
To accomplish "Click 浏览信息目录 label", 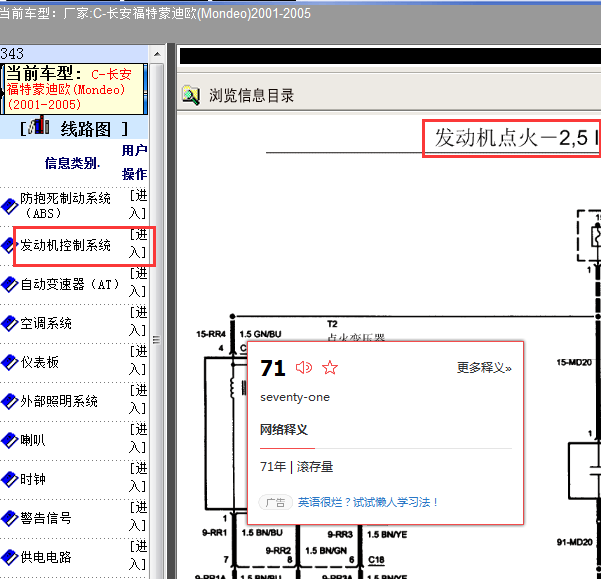I will [x=251, y=96].
